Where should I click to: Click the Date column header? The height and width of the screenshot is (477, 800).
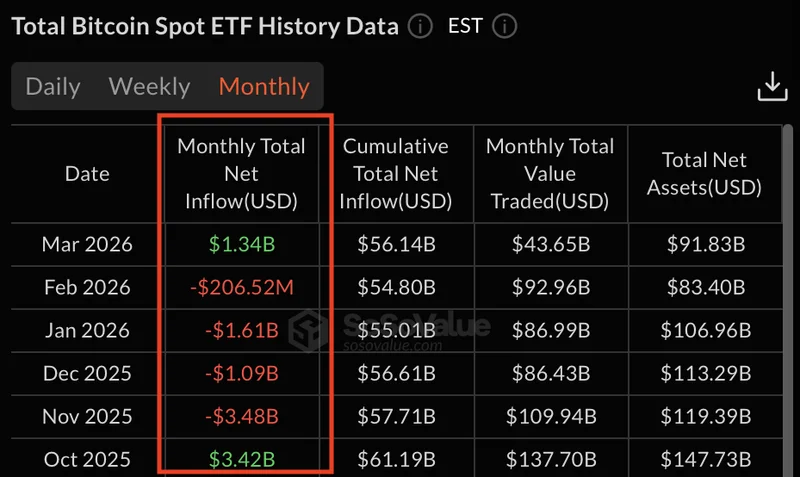tap(87, 173)
